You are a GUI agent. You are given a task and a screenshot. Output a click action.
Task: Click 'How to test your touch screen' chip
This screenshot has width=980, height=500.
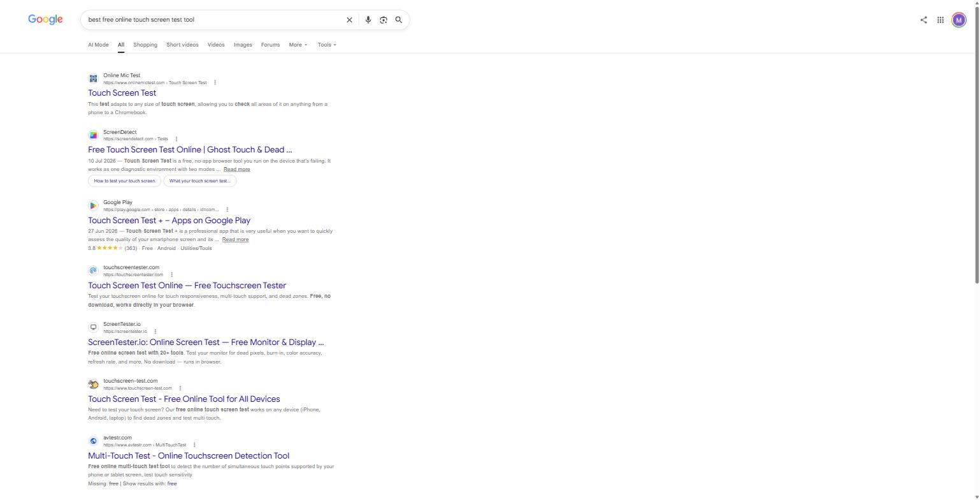tap(124, 181)
